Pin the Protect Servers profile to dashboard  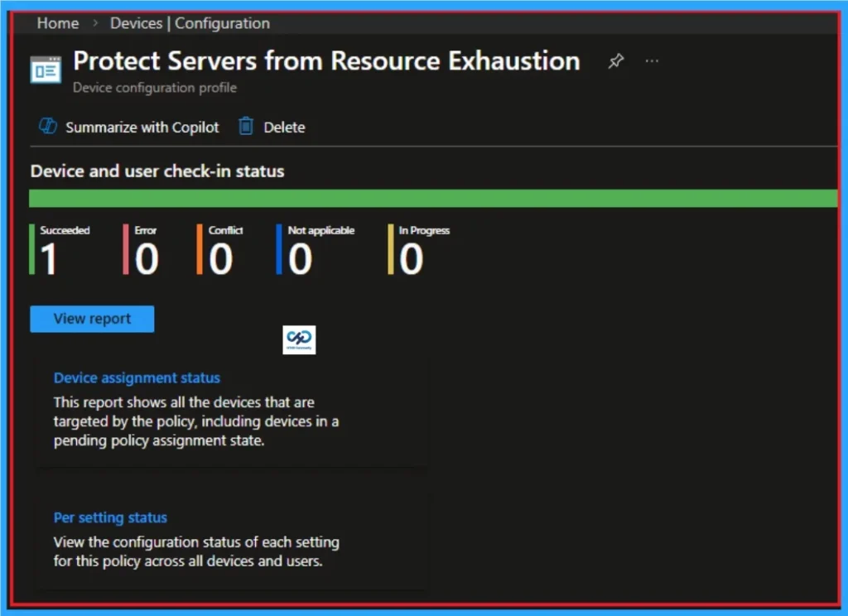click(615, 60)
